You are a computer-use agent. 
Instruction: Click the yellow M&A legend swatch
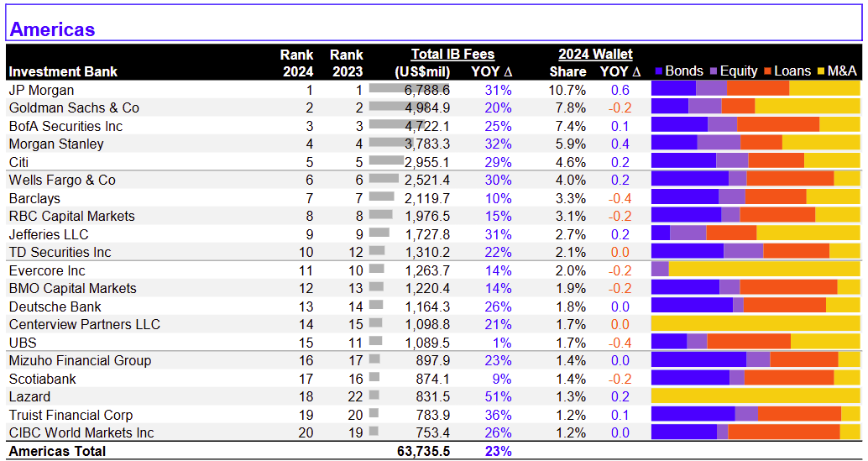tap(821, 71)
